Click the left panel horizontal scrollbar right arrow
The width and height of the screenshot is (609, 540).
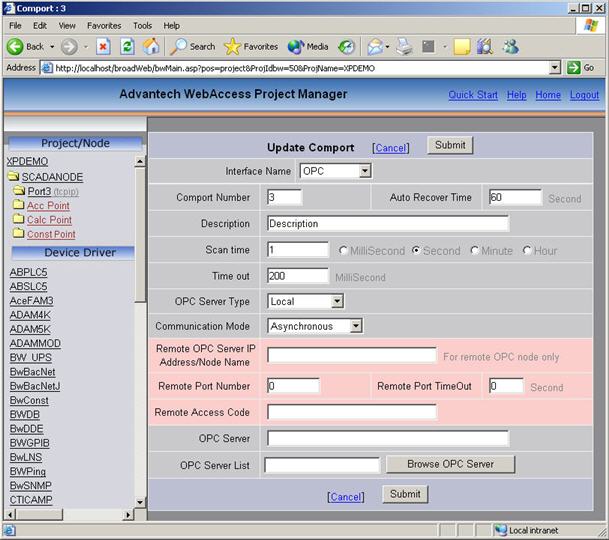pyautogui.click(x=128, y=515)
